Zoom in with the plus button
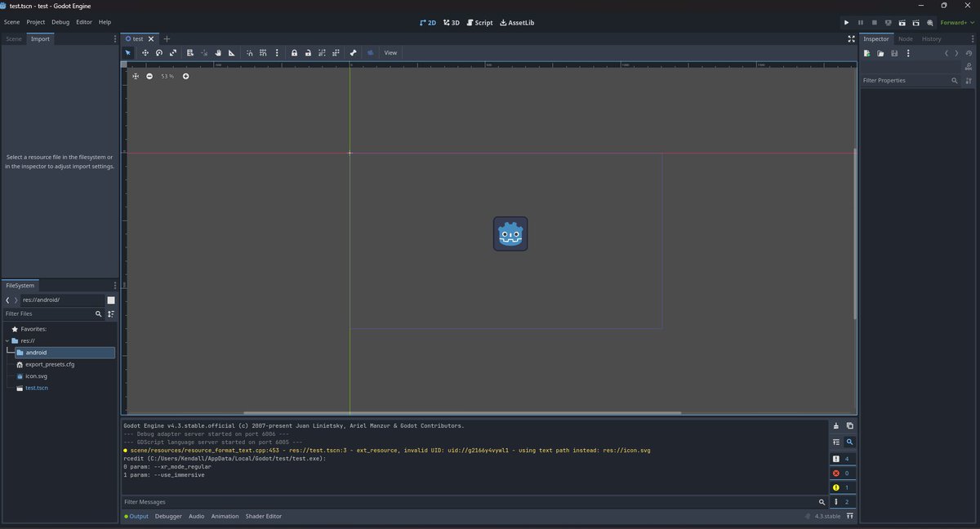This screenshot has width=980, height=529. click(185, 76)
